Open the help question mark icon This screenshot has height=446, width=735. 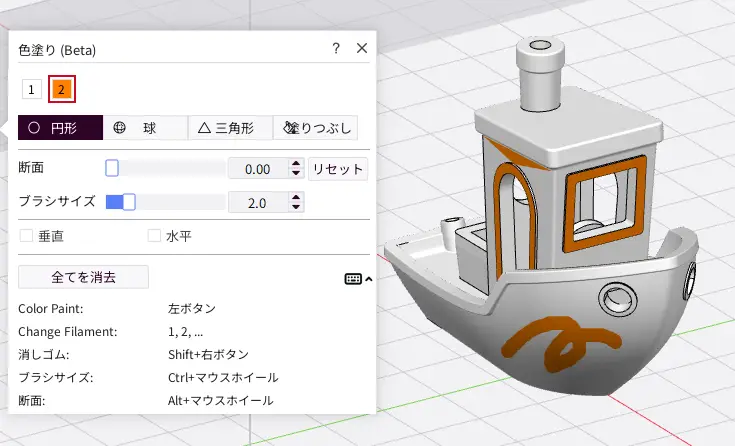coord(336,48)
